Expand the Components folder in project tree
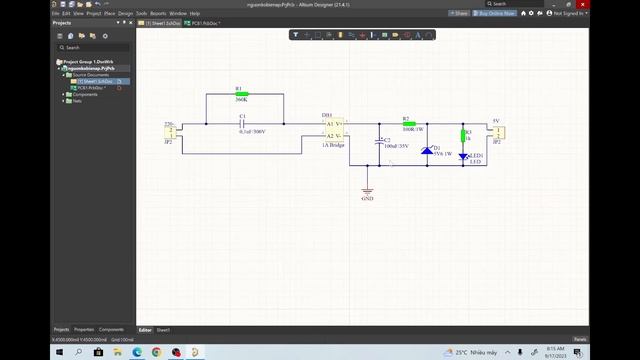The height and width of the screenshot is (360, 640). pos(64,94)
